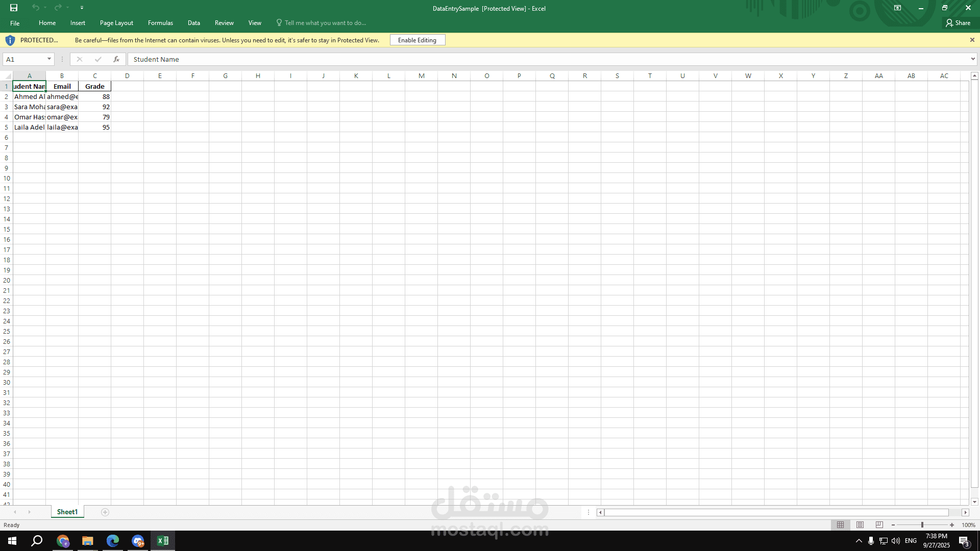Click the Enable Editing button
980x551 pixels.
click(x=417, y=40)
